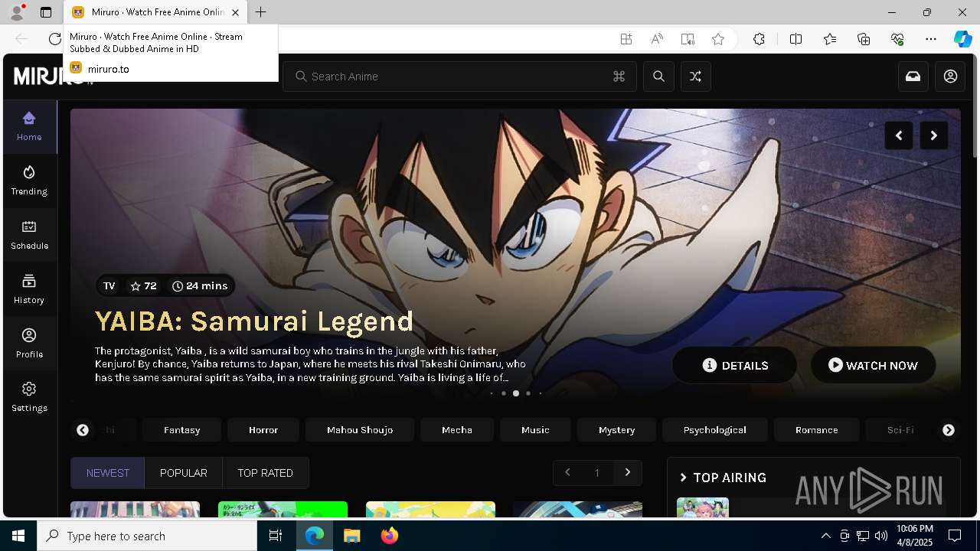The width and height of the screenshot is (980, 551).
Task: Open the user account icon in header
Action: coord(950,77)
